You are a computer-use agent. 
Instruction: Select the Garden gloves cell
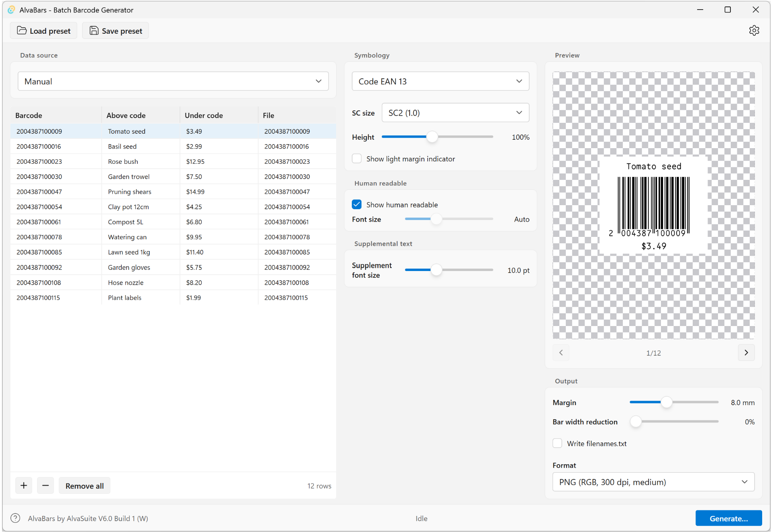pyautogui.click(x=141, y=267)
